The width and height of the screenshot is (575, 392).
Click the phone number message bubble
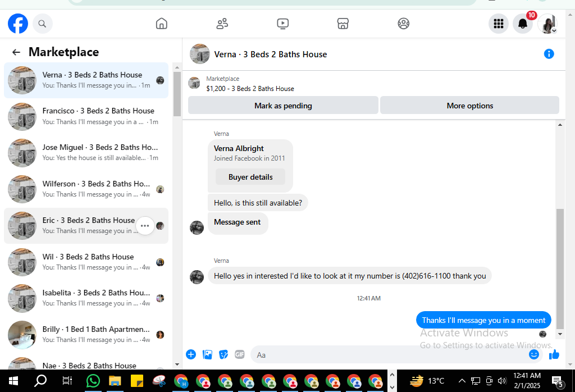(x=349, y=276)
